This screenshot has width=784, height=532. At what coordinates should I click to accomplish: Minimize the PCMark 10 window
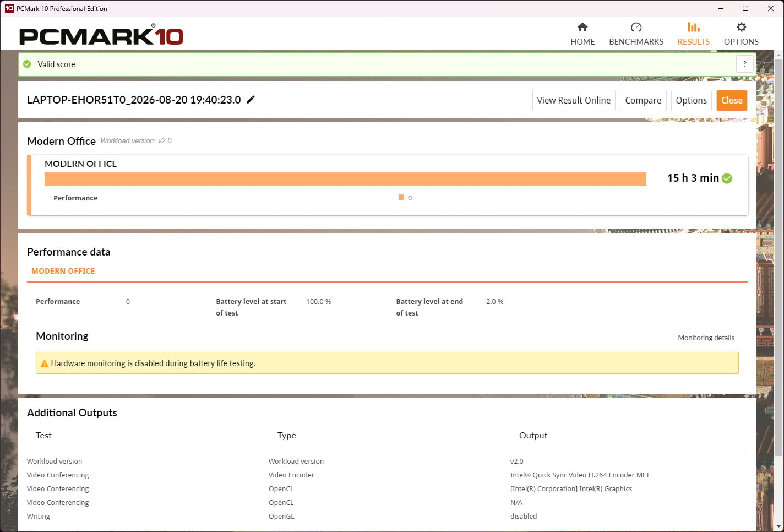(x=721, y=8)
